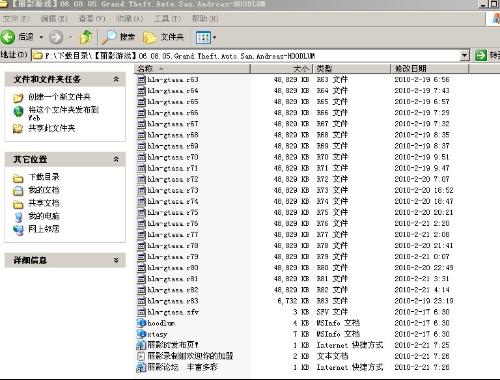Select file name hlm-gtasa.r76
The width and height of the screenshot is (500, 380).
173,224
